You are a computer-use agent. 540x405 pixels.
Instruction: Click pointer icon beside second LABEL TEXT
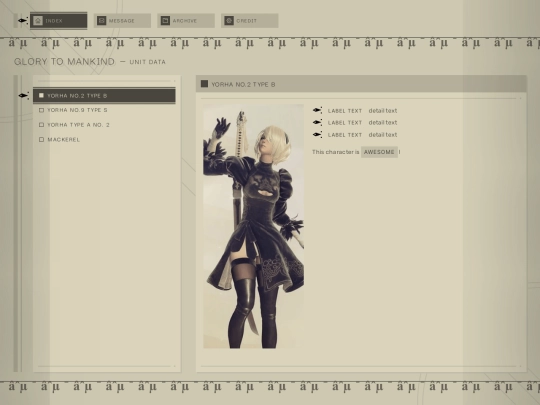(x=318, y=122)
